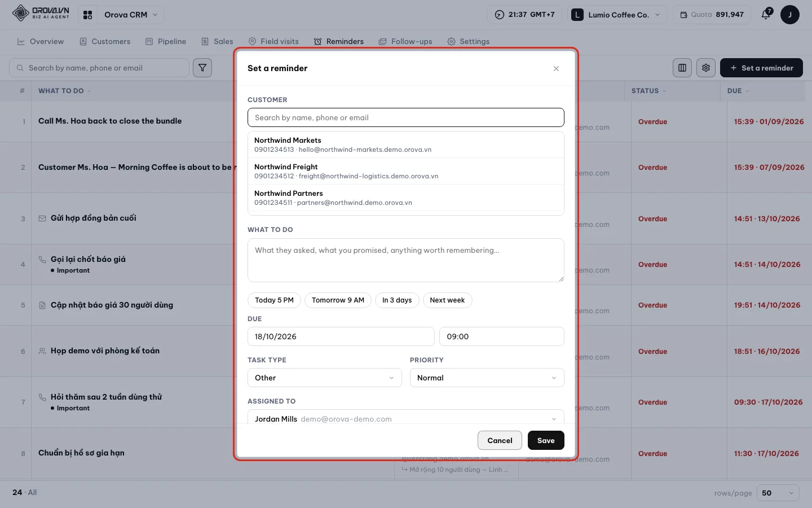
Task: Open the app grid switcher icon
Action: 87,15
